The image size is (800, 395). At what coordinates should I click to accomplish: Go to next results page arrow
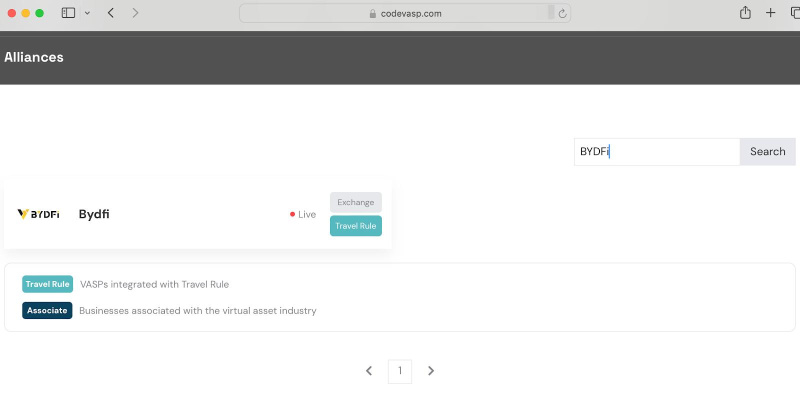(431, 371)
